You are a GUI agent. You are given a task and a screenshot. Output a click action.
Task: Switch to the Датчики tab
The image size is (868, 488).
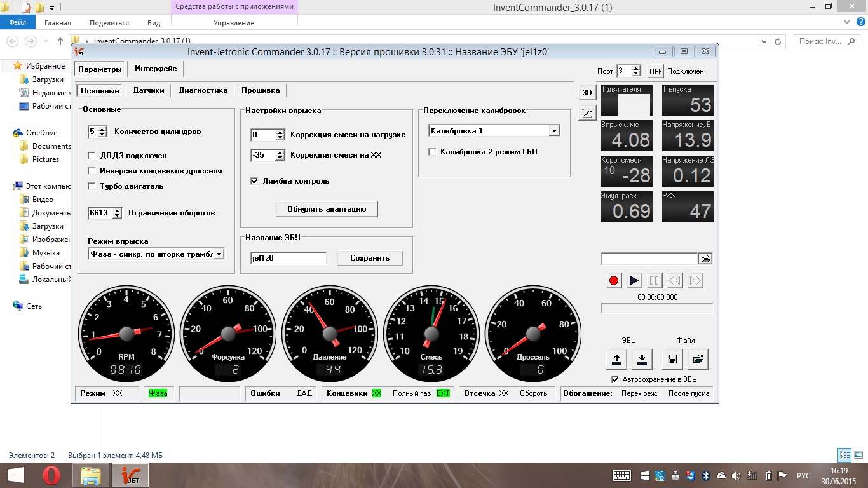tap(149, 90)
